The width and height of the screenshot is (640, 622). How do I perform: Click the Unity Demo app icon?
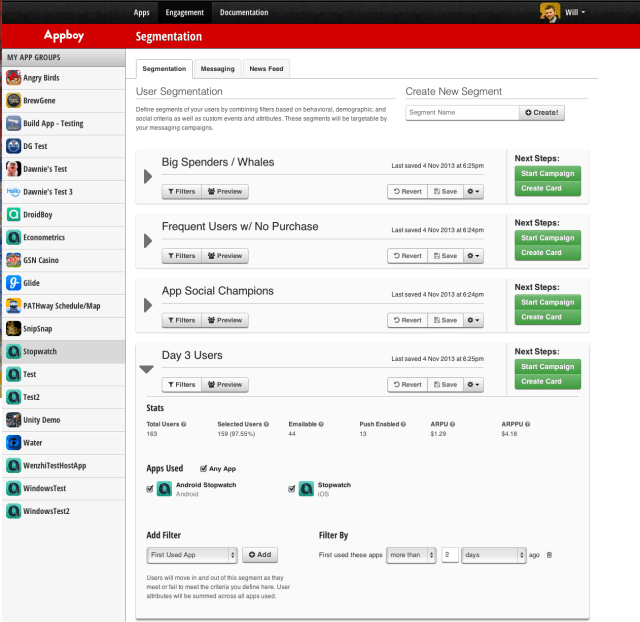tap(13, 420)
